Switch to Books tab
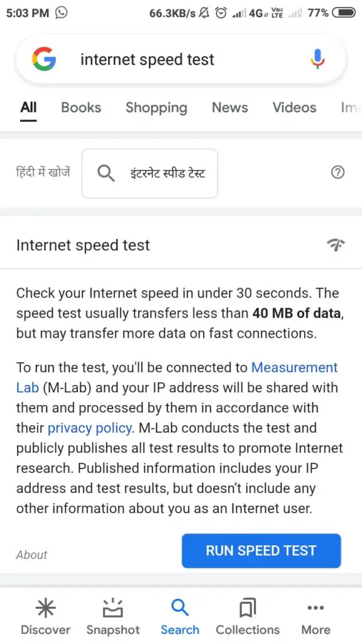 81,108
